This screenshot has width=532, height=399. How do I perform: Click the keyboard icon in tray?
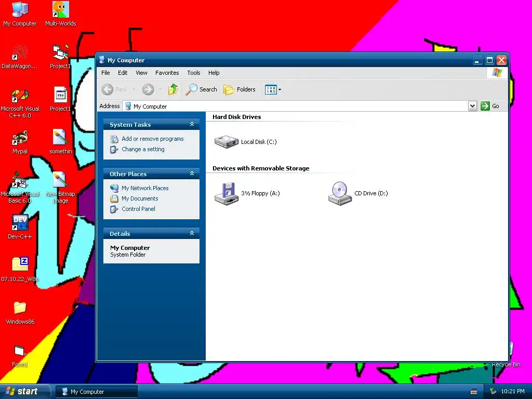(x=474, y=392)
